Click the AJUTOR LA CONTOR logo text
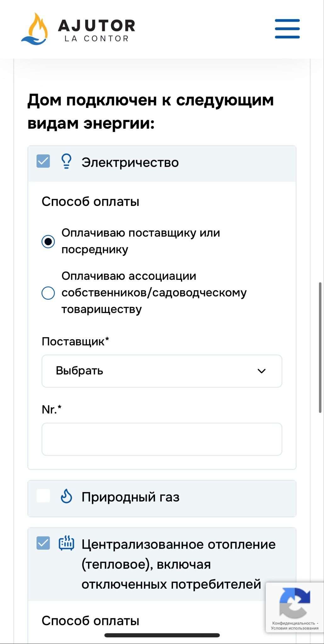This screenshot has height=644, width=324. pyautogui.click(x=97, y=30)
